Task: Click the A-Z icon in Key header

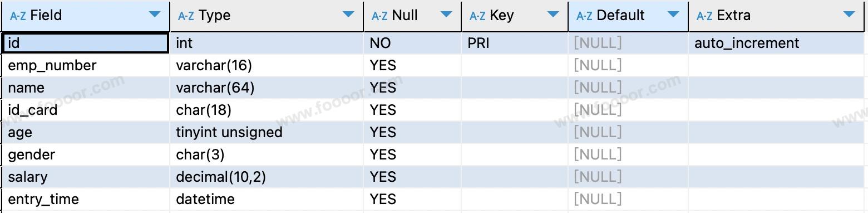Action: click(477, 16)
